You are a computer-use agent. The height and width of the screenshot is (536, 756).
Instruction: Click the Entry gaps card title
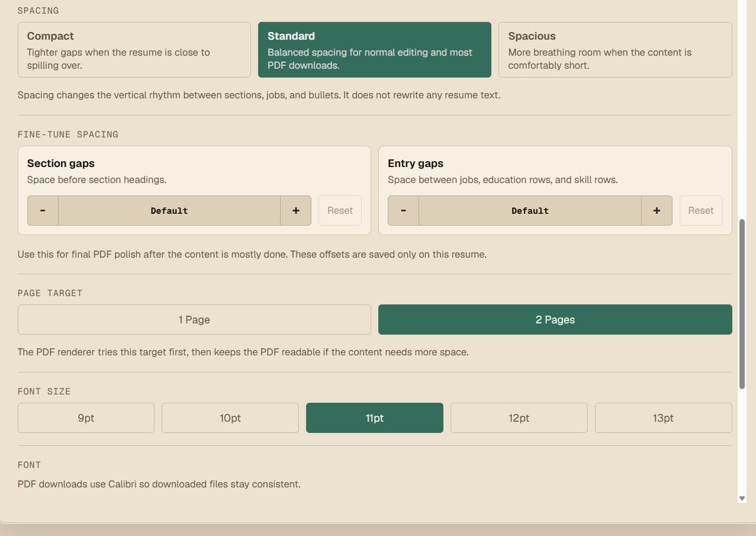(x=416, y=163)
